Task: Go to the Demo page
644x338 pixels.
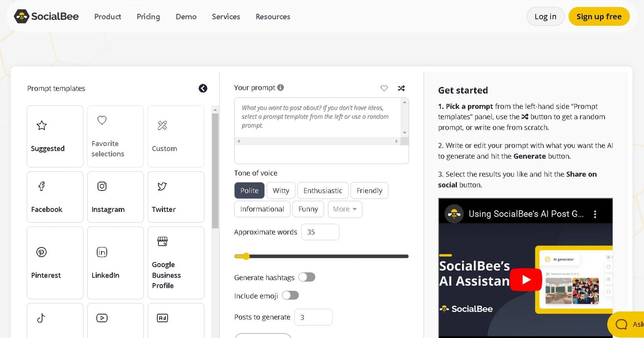Action: 186,17
